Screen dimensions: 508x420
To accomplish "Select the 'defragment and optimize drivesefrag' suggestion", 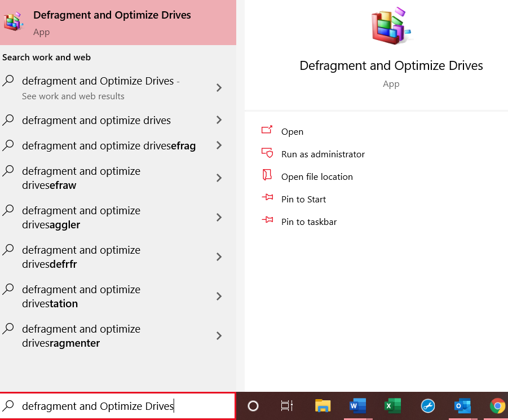I will click(x=118, y=145).
